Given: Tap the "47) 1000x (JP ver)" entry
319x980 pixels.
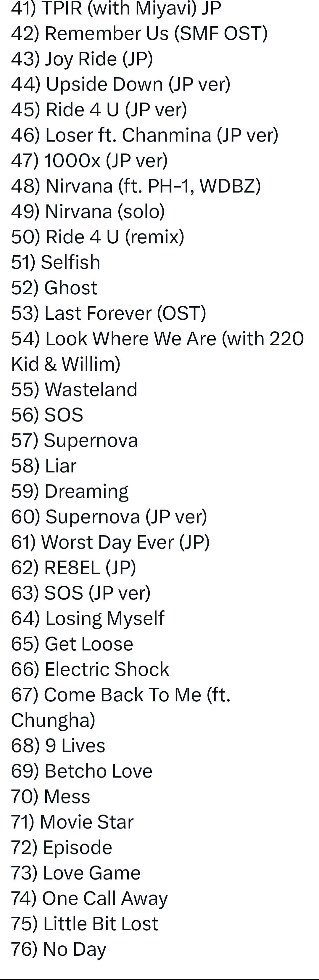Looking at the screenshot, I should [x=89, y=160].
